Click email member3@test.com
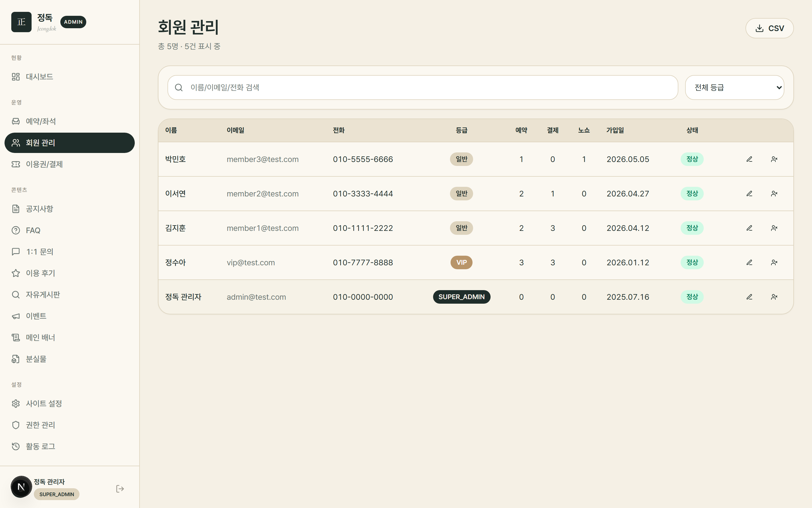Viewport: 812px width, 508px height. click(262, 159)
